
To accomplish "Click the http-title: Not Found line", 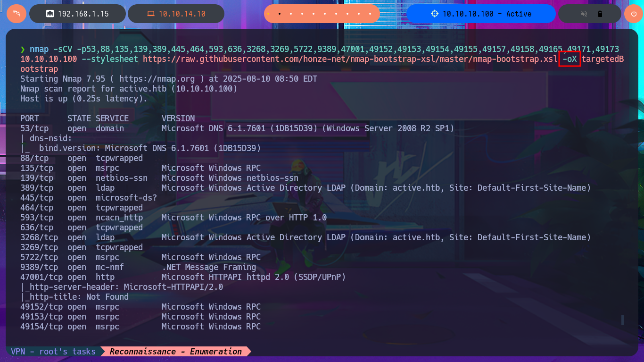I will point(74,297).
